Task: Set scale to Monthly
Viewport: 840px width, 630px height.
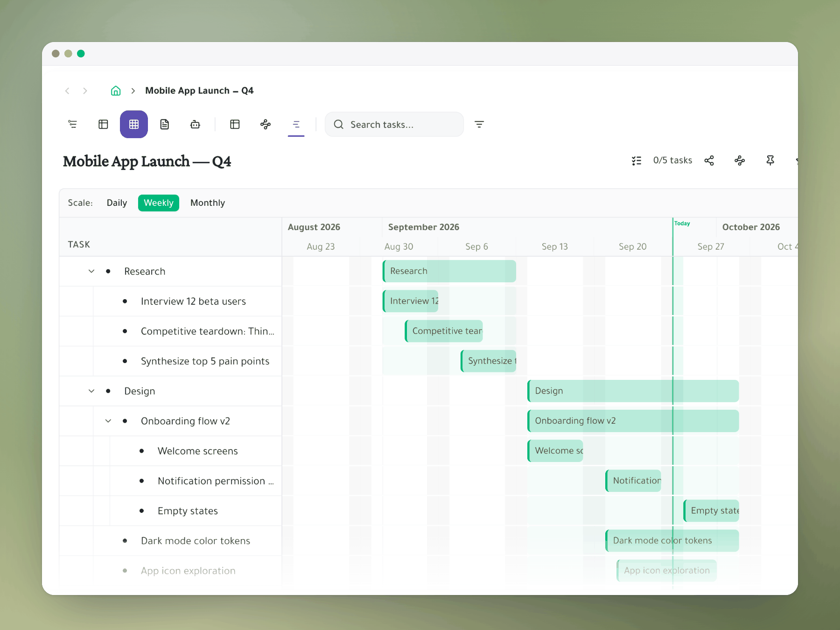Action: click(208, 203)
